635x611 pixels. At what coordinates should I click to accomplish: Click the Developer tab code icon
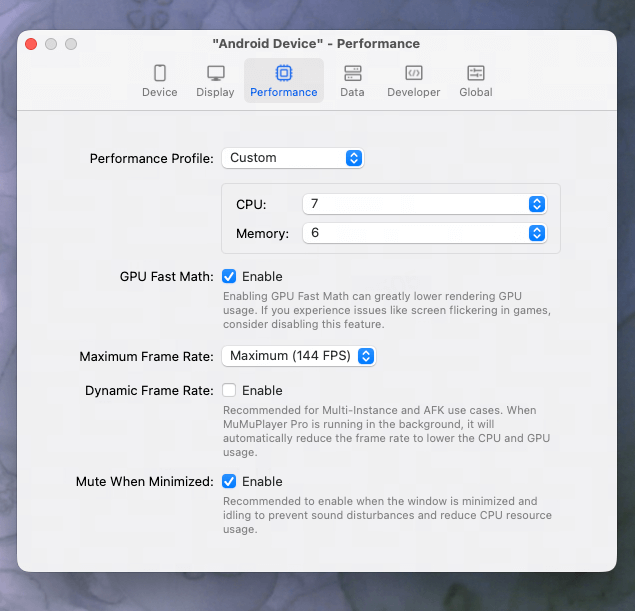413,73
